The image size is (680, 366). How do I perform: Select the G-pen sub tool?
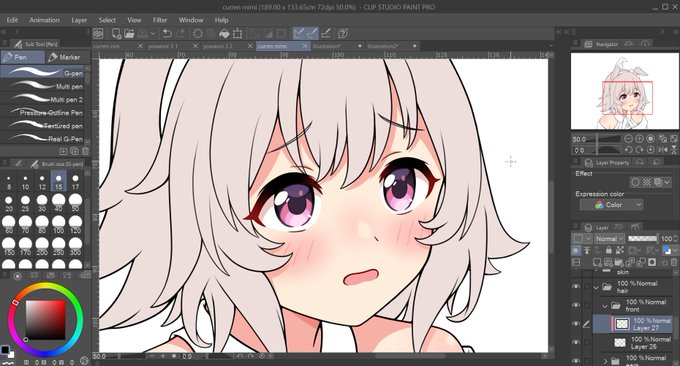[42, 72]
